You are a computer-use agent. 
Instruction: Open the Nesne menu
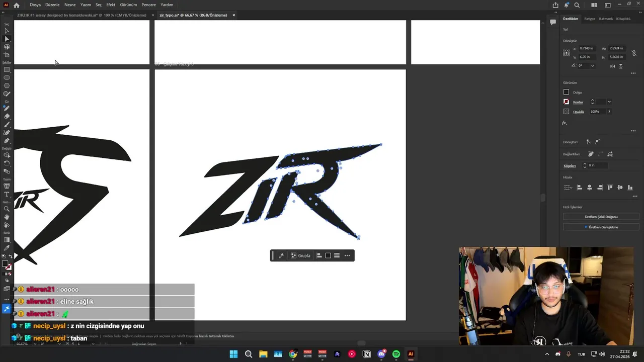(70, 5)
